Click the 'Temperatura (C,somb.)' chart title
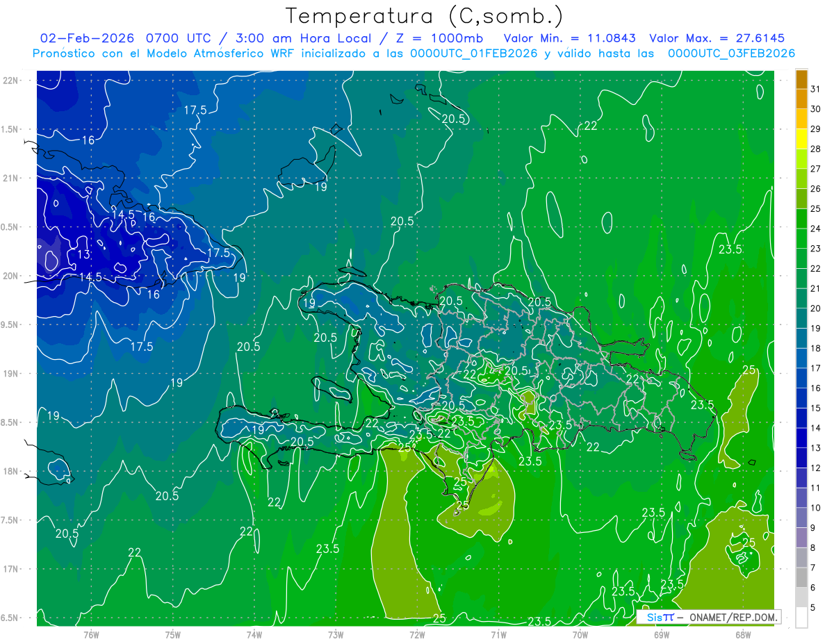The image size is (834, 644). point(424,16)
